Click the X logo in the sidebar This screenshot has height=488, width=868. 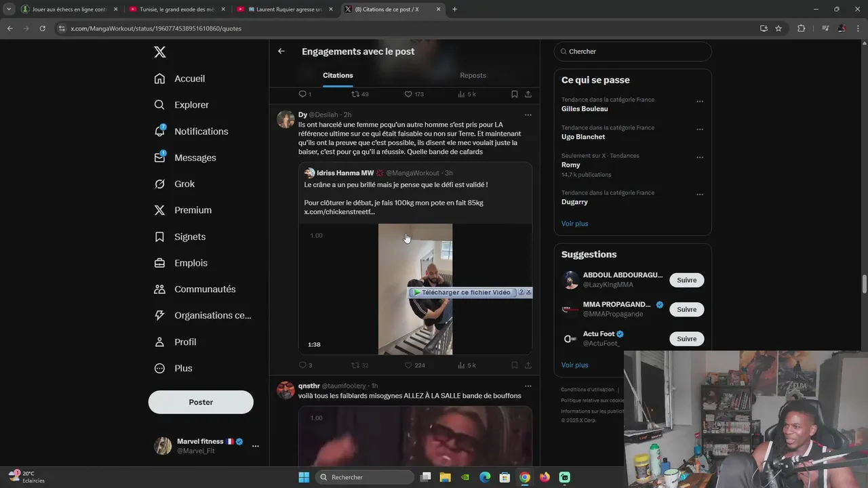coord(159,52)
